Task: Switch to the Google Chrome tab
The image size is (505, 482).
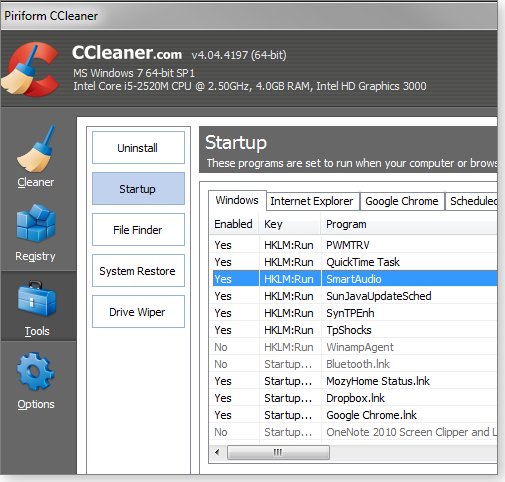Action: (402, 201)
